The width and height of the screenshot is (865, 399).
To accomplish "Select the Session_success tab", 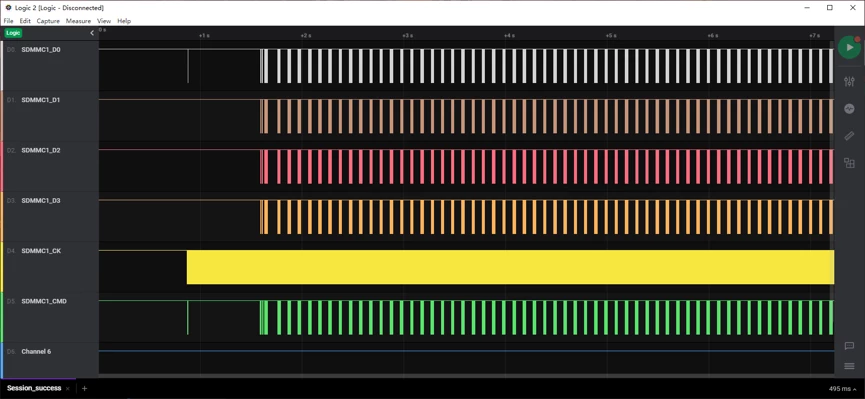I will [34, 389].
